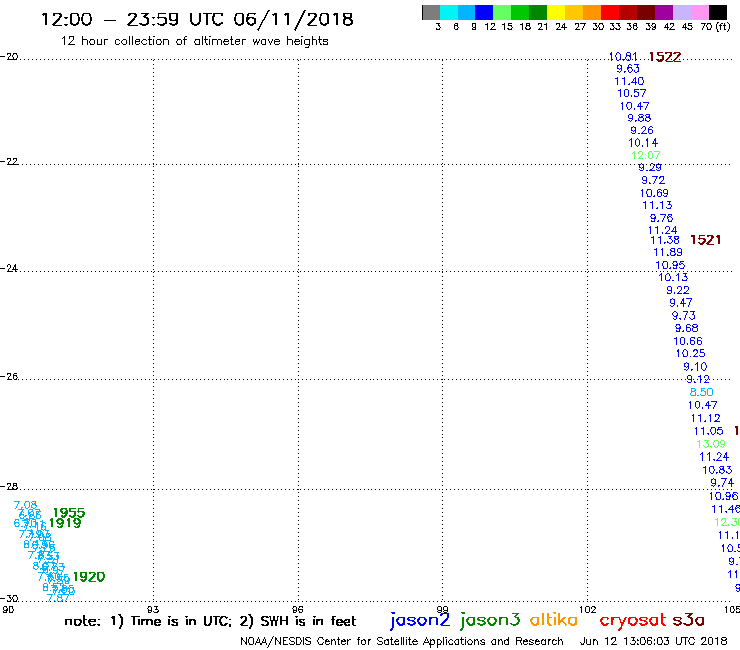Click the 1920 green time stamp

coord(89,576)
